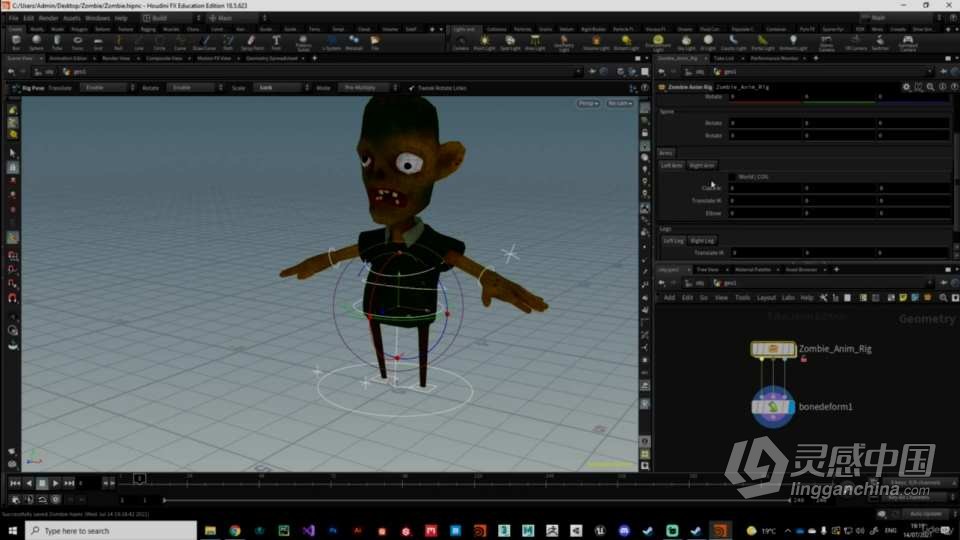Image resolution: width=960 pixels, height=540 pixels.
Task: Select the Box shelf tool
Action: [16, 42]
